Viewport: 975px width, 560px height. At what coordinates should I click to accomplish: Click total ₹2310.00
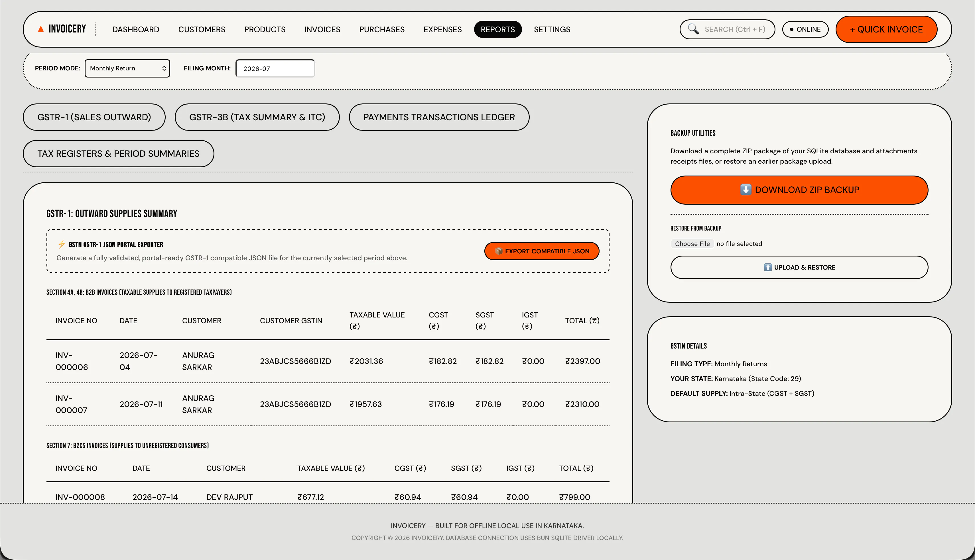click(582, 404)
